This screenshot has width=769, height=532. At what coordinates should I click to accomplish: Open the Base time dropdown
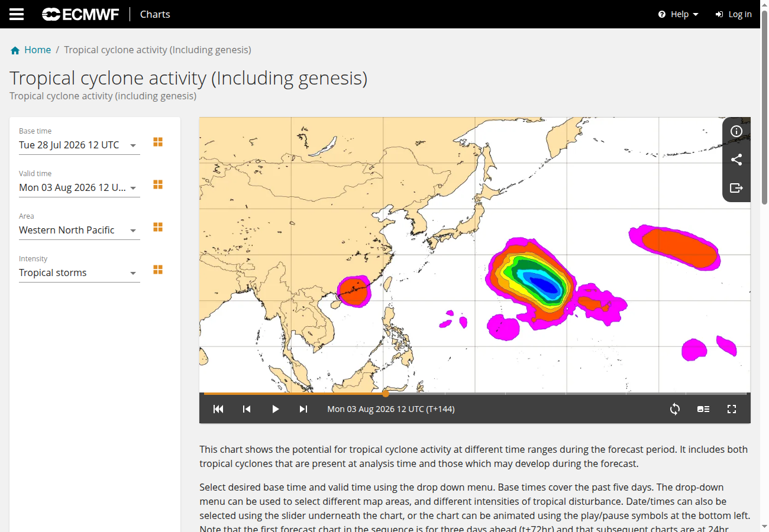(79, 145)
